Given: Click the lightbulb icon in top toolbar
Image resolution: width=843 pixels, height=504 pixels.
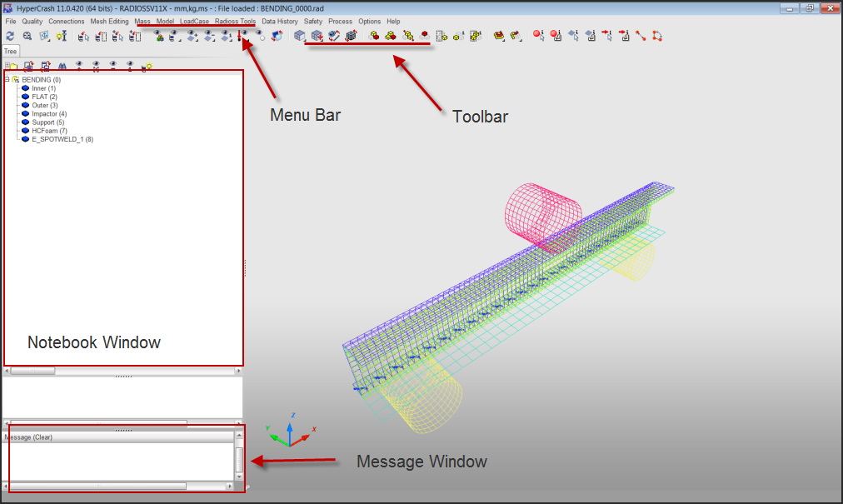Looking at the screenshot, I should click(61, 36).
